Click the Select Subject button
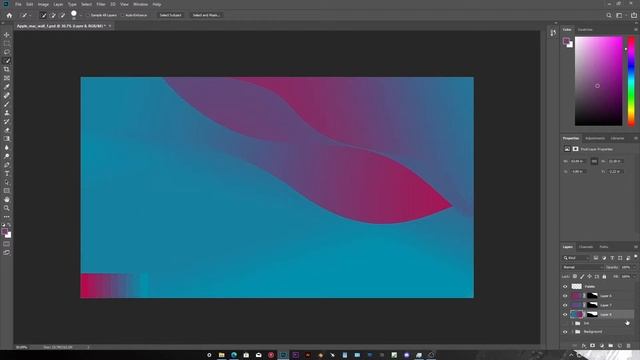Viewport: 640px width, 360px height. coord(170,15)
